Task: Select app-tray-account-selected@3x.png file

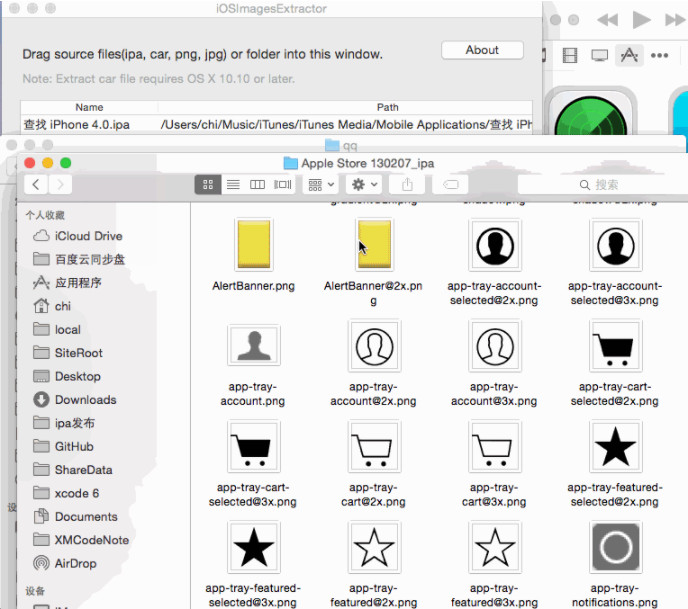Action: pos(616,245)
